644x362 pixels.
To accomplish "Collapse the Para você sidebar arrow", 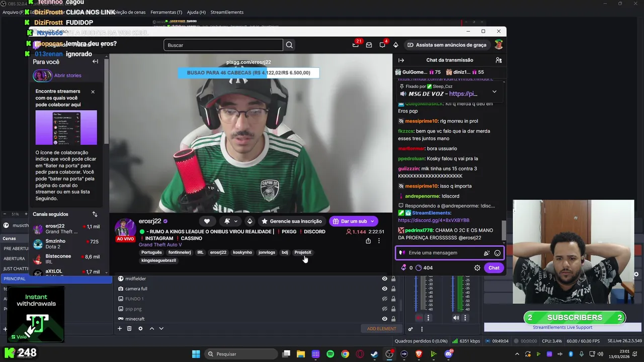I will (95, 61).
